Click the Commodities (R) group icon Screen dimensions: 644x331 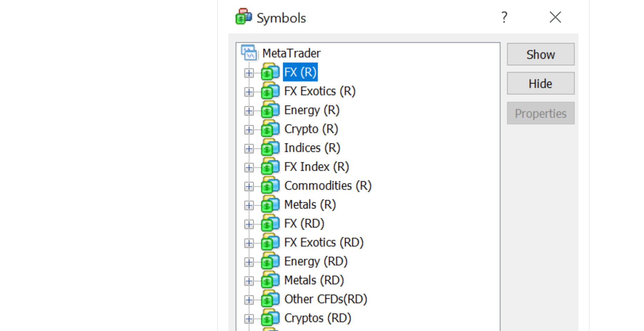click(270, 185)
